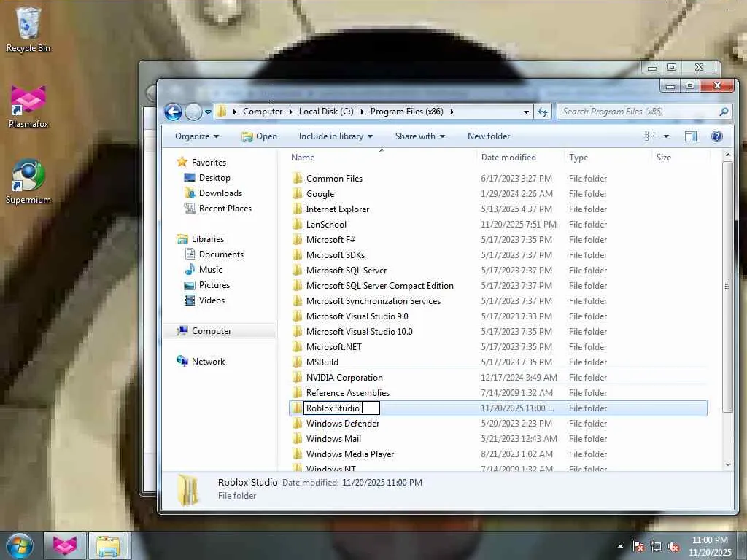Select the Reference Assemblies folder

(348, 393)
